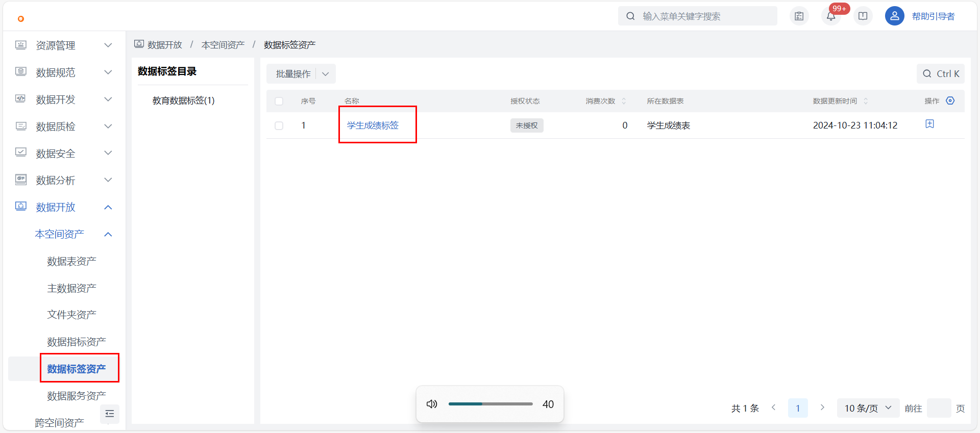Expand 数据质检 menu chevron
Image resolution: width=980 pixels, height=433 pixels.
tap(108, 126)
